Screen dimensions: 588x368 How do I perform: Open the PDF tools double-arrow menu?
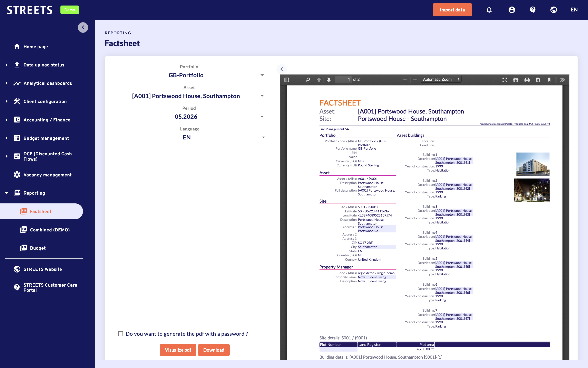(563, 80)
